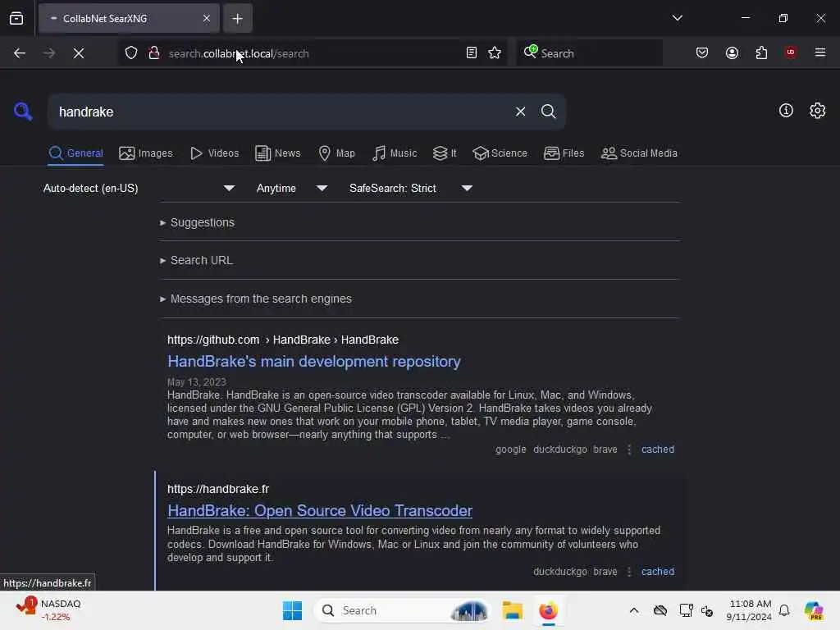Expand the Suggestions section
This screenshot has width=840, height=630.
point(197,222)
